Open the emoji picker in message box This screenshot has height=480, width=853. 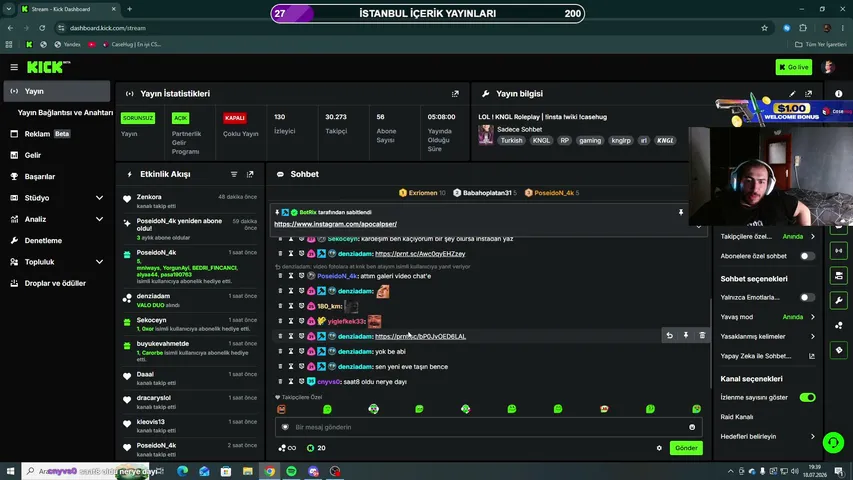tap(692, 427)
